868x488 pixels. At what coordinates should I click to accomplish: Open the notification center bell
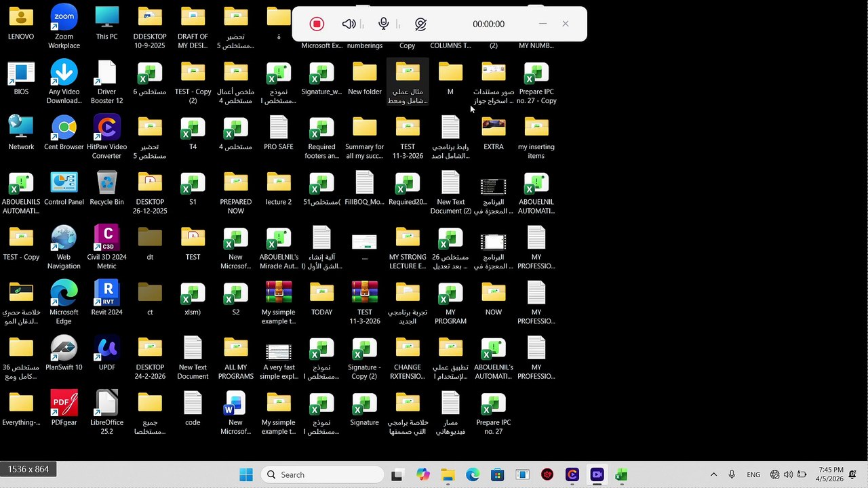[853, 474]
